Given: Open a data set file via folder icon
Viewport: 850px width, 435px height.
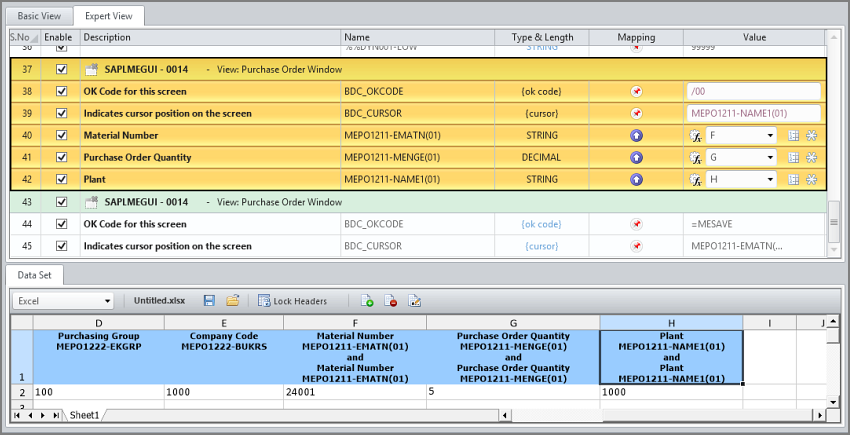Looking at the screenshot, I should 233,300.
